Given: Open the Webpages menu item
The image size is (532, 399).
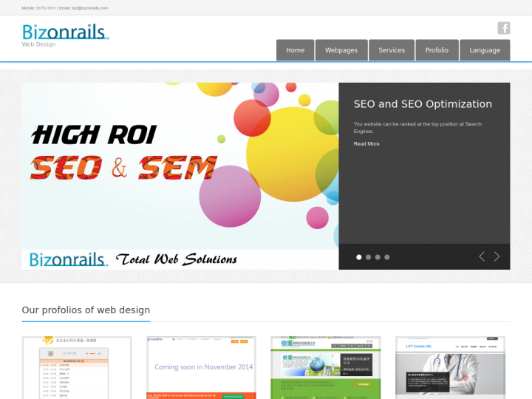Looking at the screenshot, I should coord(341,50).
